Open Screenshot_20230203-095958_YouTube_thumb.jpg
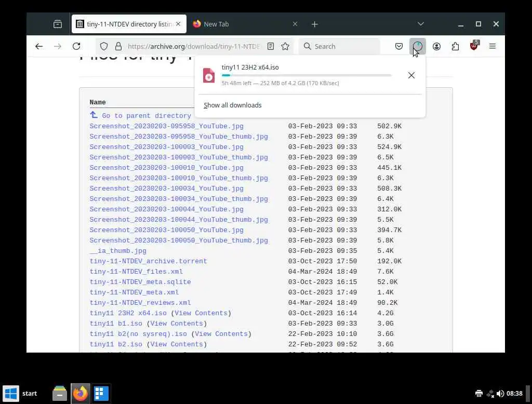This screenshot has height=404, width=532. point(179,137)
